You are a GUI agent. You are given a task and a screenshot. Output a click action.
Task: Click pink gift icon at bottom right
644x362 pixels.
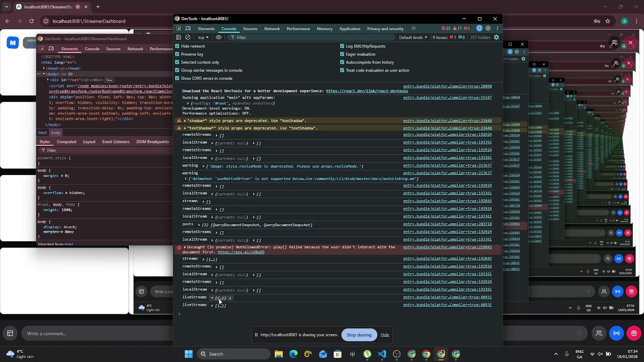click(634, 333)
